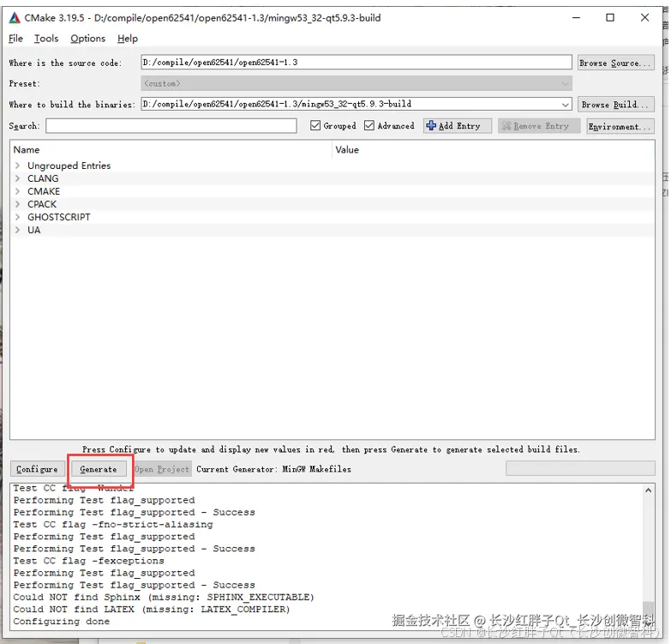Viewport: 671px width, 644px height.
Task: Maximize the CMake window
Action: click(610, 17)
